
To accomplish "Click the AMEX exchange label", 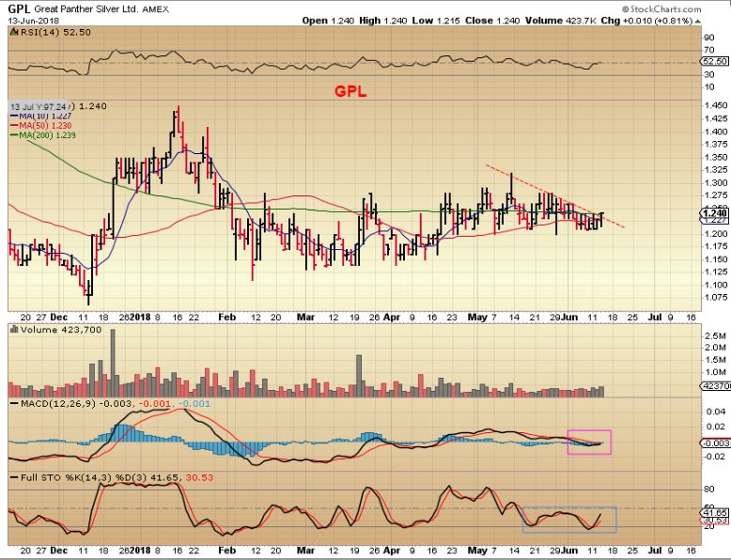I will pos(156,9).
